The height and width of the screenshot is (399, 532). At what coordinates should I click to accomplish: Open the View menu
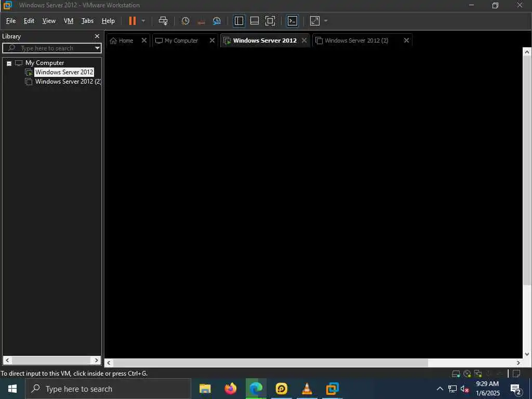coord(49,21)
